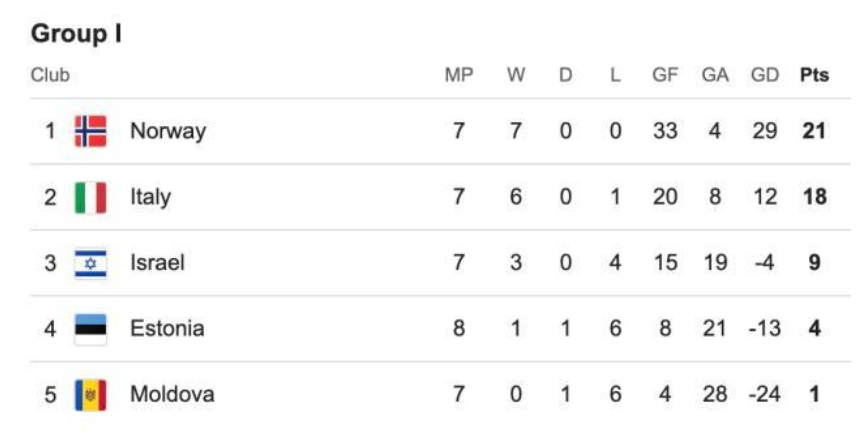Screen dimensions: 858x447
Task: Click the Moldova flag icon
Action: [x=91, y=394]
